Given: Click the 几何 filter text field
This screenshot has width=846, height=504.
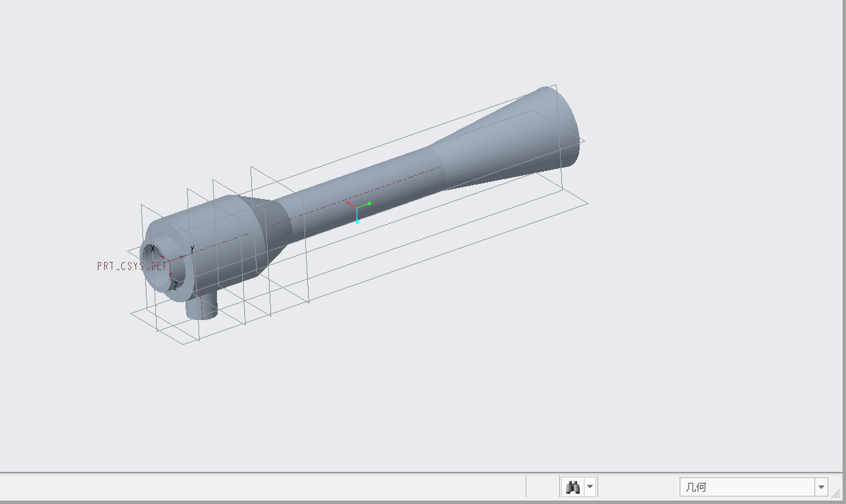Looking at the screenshot, I should (747, 487).
